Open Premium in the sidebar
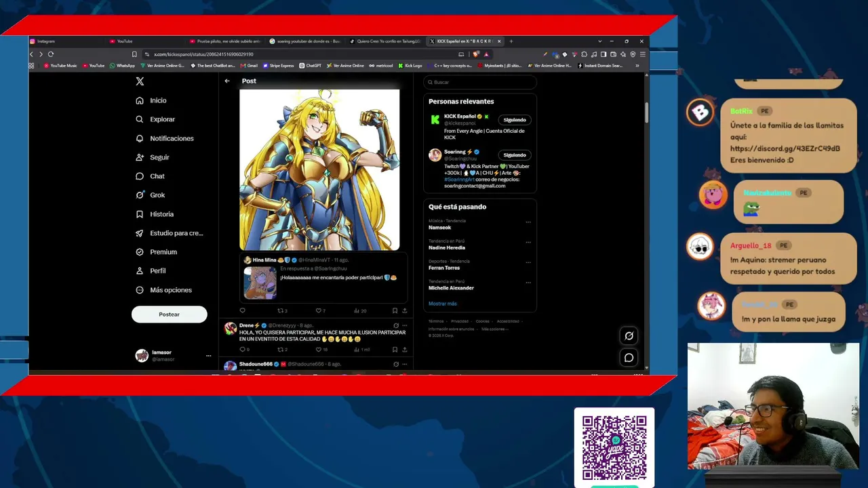The height and width of the screenshot is (488, 868). click(156, 252)
